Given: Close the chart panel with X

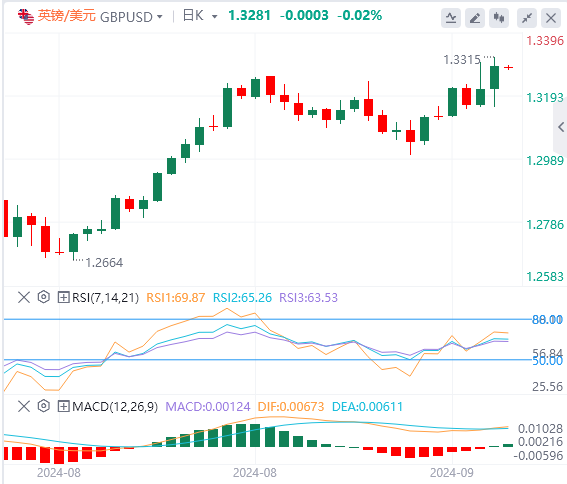Looking at the screenshot, I should coord(551,17).
